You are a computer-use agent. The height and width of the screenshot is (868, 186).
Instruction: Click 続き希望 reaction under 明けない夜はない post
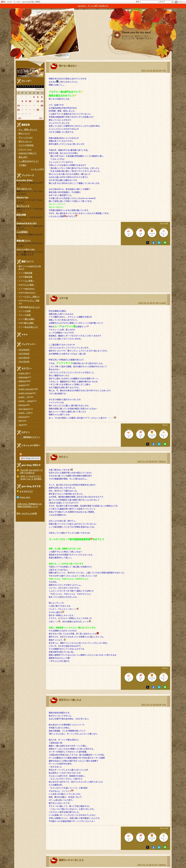click(152, 233)
